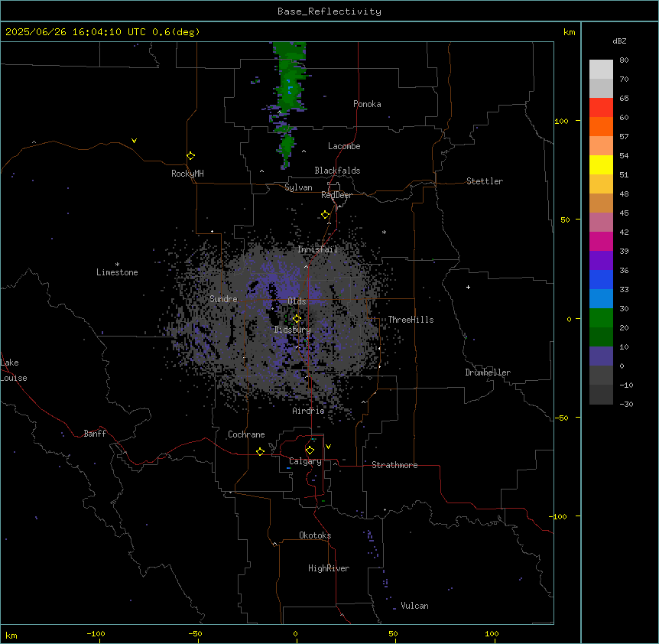The width and height of the screenshot is (659, 644).
Task: Click the Banff label
Action: (x=95, y=434)
